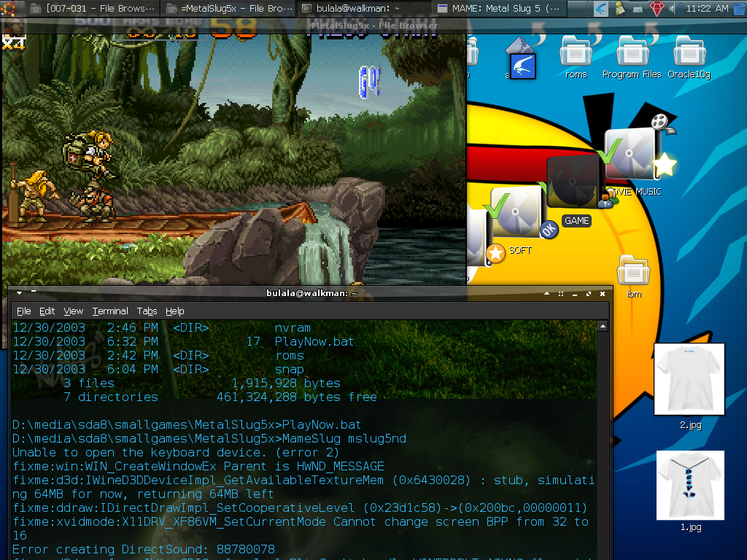747x560 pixels.
Task: Switch to the =MetalSlug5x File Browser taskbar window
Action: coord(229,8)
